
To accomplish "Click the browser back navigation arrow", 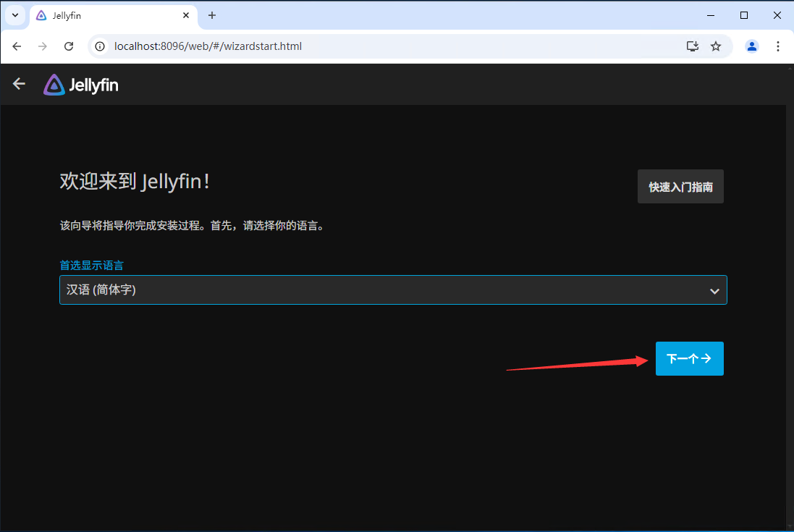I will [16, 46].
